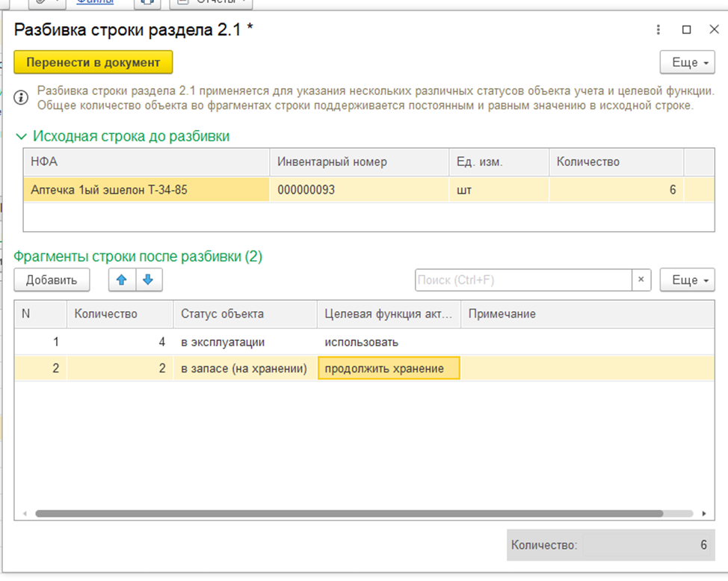The height and width of the screenshot is (581, 728).
Task: Maximize the dialog with the square icon
Action: pos(686,30)
